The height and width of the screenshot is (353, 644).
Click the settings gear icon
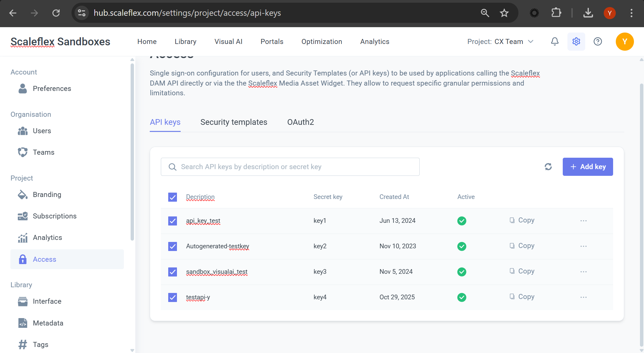pyautogui.click(x=576, y=42)
